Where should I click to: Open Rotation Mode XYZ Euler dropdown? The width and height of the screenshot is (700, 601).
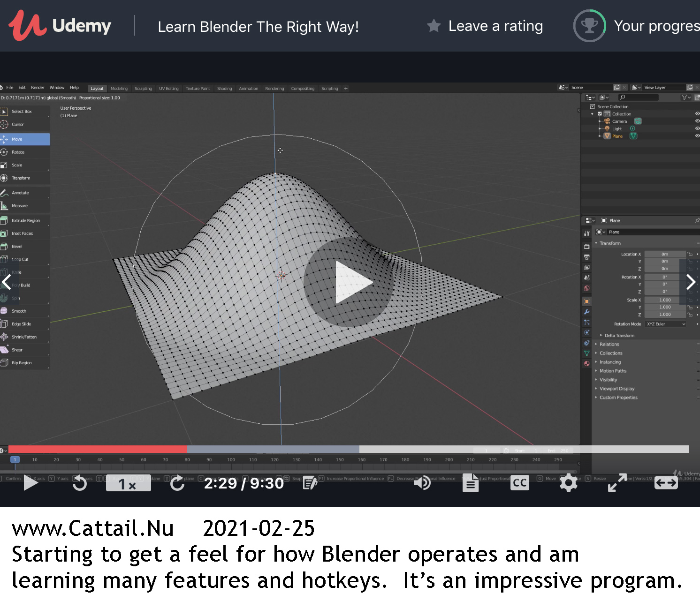click(x=665, y=324)
